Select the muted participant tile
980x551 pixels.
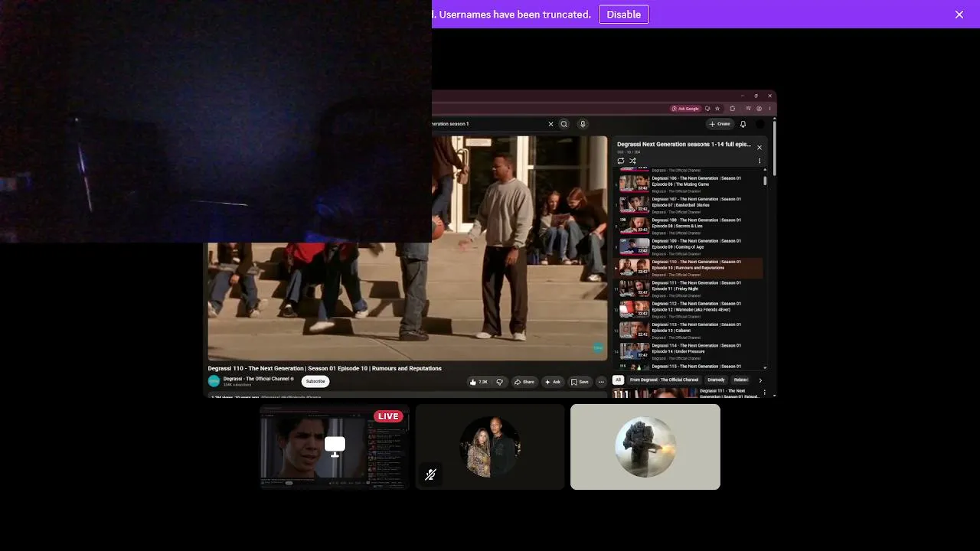click(490, 447)
